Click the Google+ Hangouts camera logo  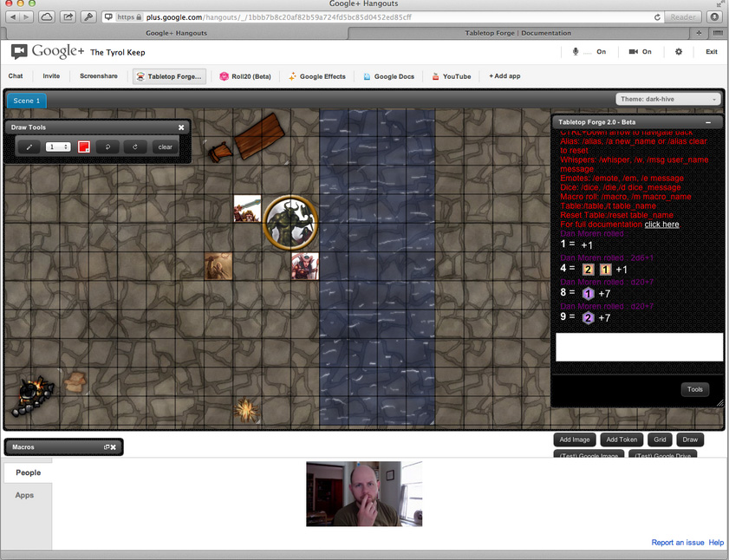click(19, 51)
